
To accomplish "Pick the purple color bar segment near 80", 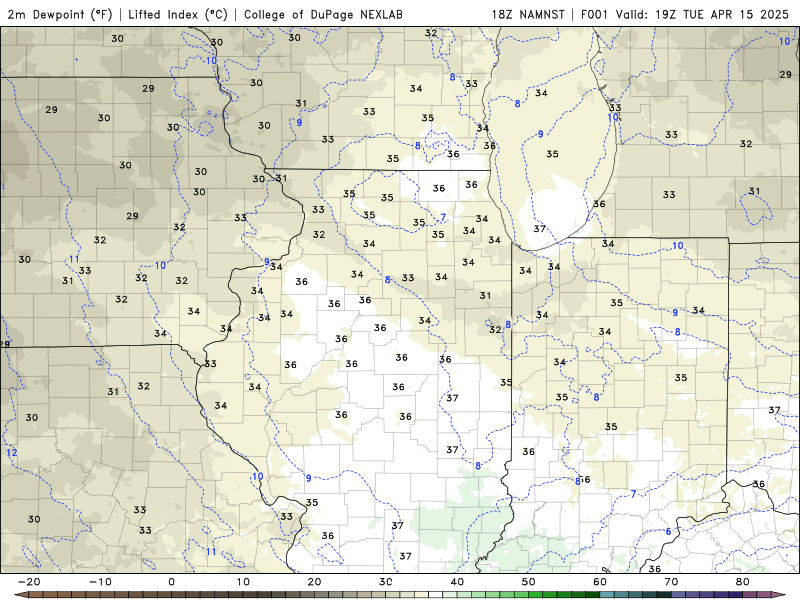I will click(736, 595).
